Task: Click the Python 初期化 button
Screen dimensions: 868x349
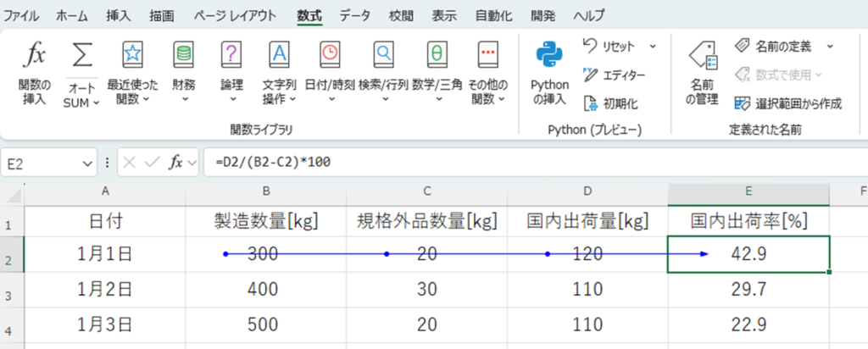Action: [x=610, y=103]
